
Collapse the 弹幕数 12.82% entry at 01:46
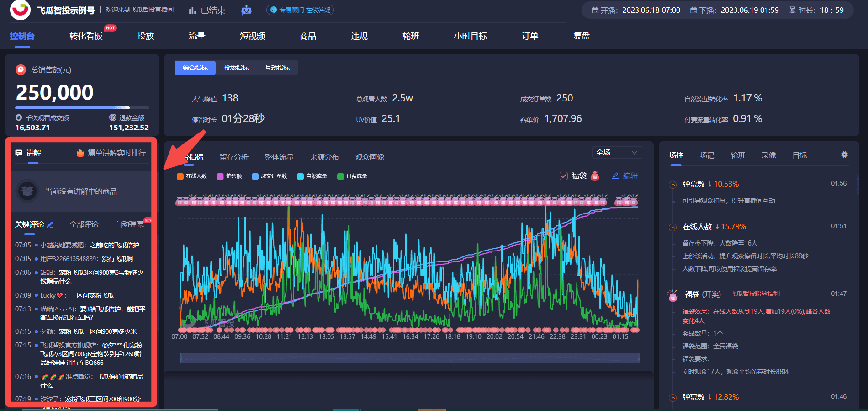pos(673,398)
